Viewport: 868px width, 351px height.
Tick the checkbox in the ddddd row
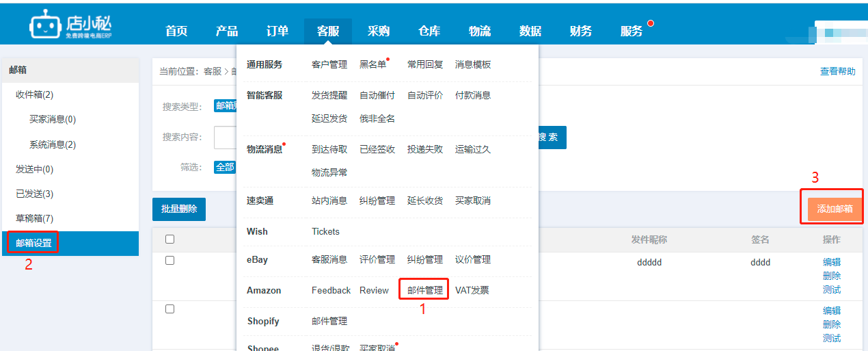(170, 261)
